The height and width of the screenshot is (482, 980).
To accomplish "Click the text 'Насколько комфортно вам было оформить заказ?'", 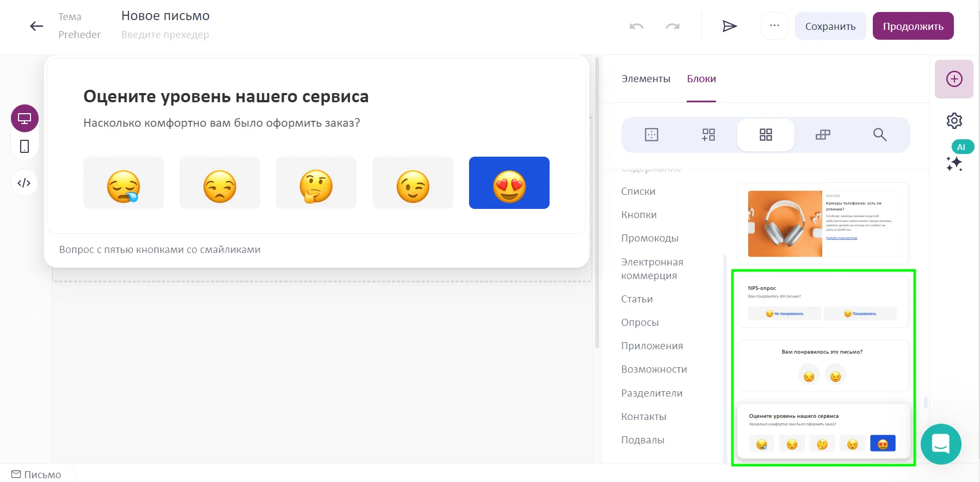I will coord(221,123).
